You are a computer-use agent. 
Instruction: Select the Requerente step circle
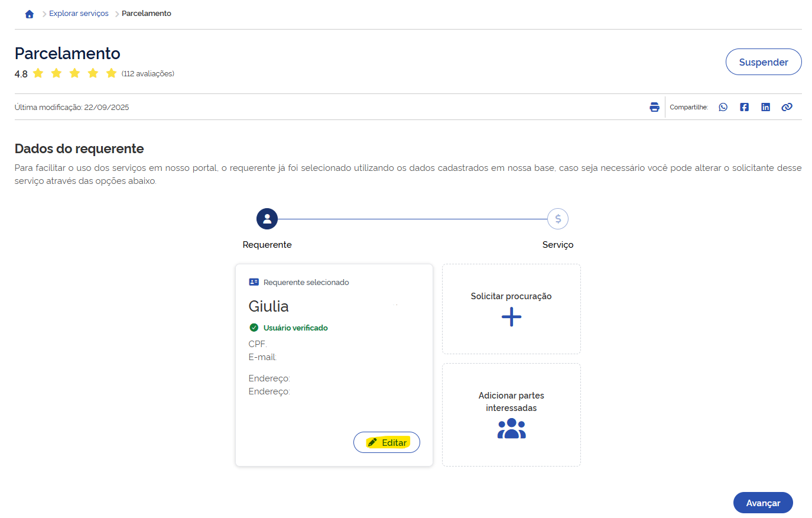[x=267, y=219]
